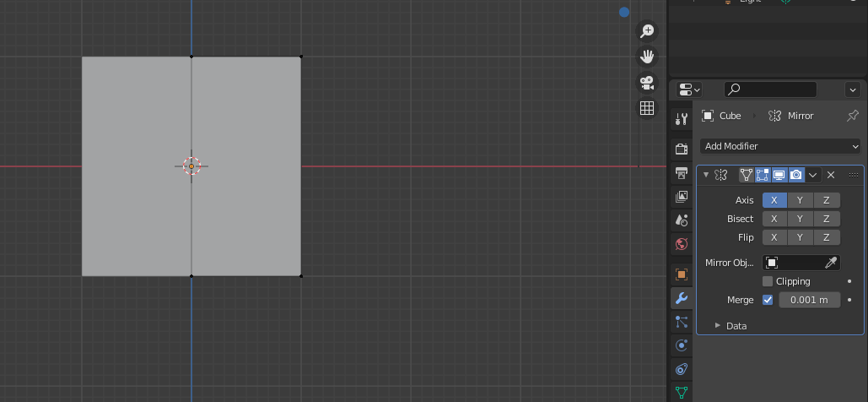This screenshot has height=402, width=868.
Task: Select the top-center mesh vertex
Action: [x=191, y=56]
